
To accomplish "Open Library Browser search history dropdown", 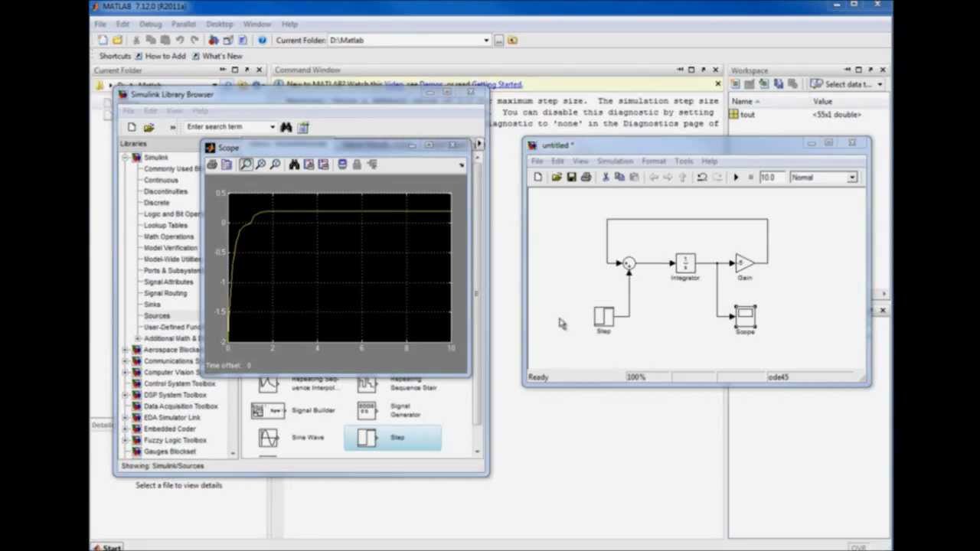I will (273, 127).
